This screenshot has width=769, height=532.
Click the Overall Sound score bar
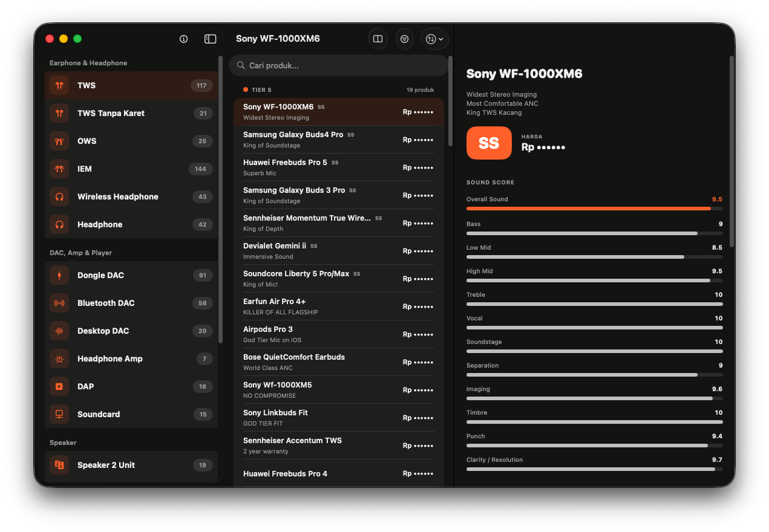(594, 209)
